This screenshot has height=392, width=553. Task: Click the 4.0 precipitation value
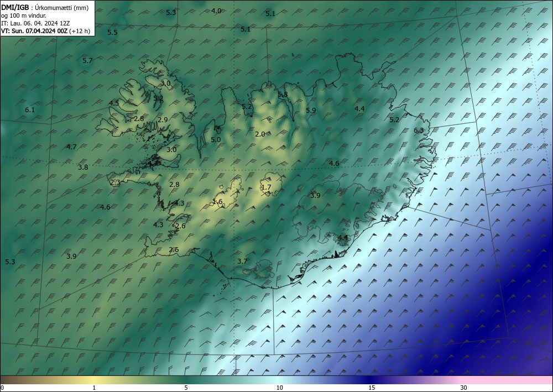pyautogui.click(x=216, y=11)
